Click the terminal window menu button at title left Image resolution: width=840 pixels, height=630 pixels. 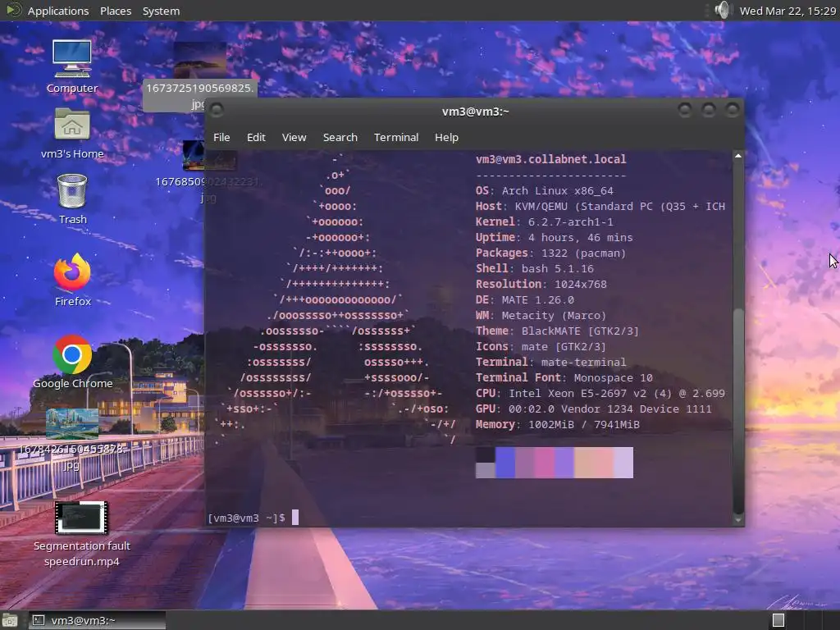click(217, 111)
